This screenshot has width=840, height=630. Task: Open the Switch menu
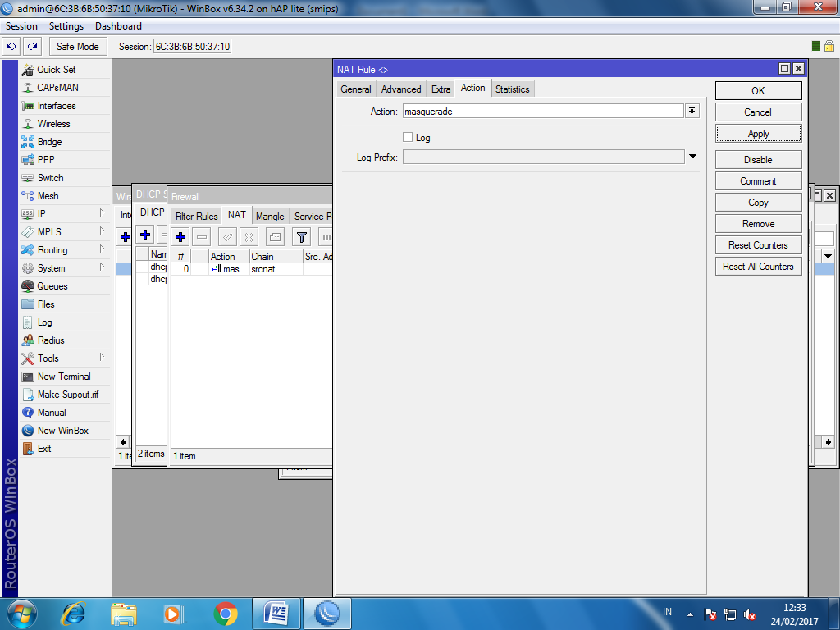(x=65, y=178)
